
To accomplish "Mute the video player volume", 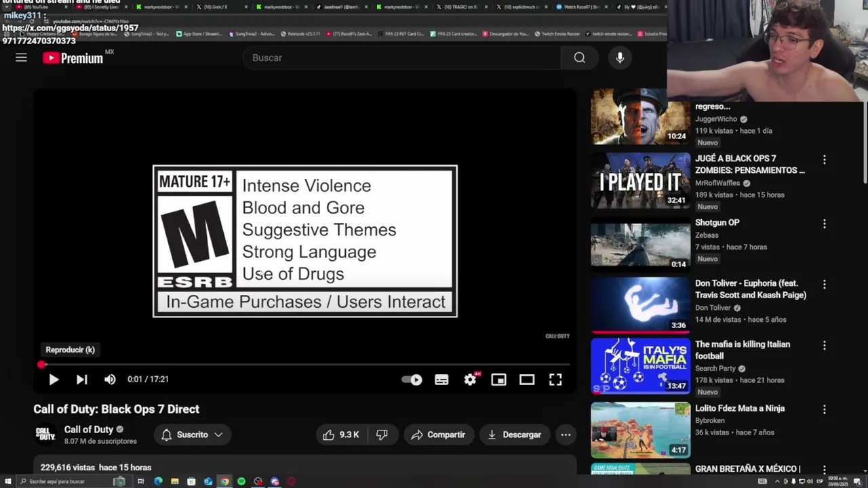I will pos(110,380).
